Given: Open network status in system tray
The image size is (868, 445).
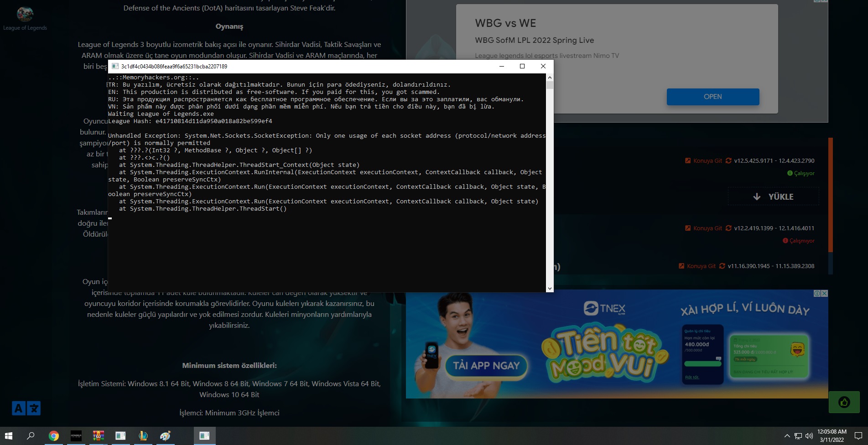Looking at the screenshot, I should [x=798, y=436].
